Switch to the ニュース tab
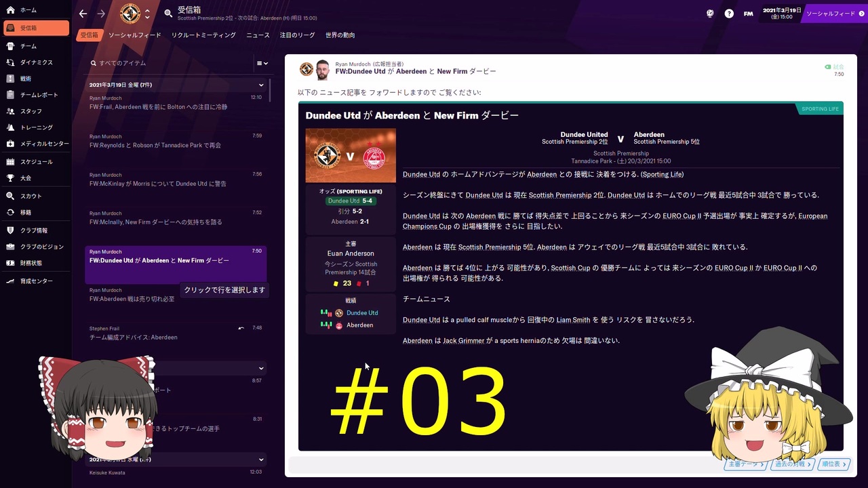The image size is (868, 488). pos(258,35)
